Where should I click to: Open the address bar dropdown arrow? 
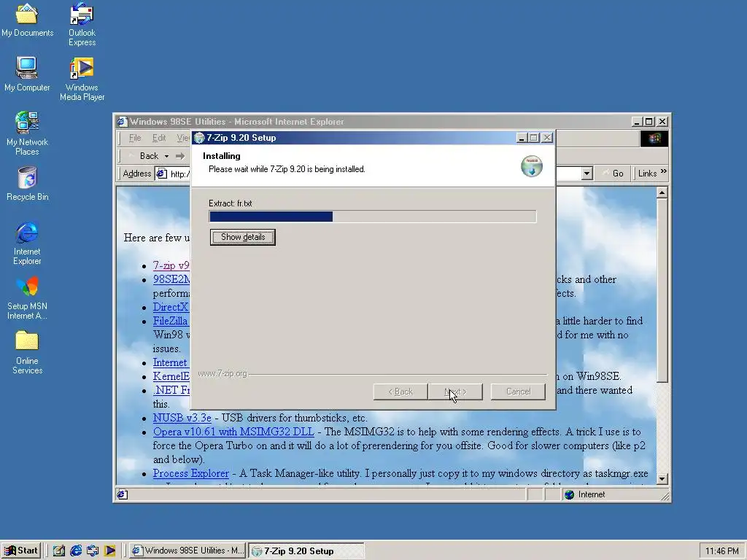click(x=587, y=174)
